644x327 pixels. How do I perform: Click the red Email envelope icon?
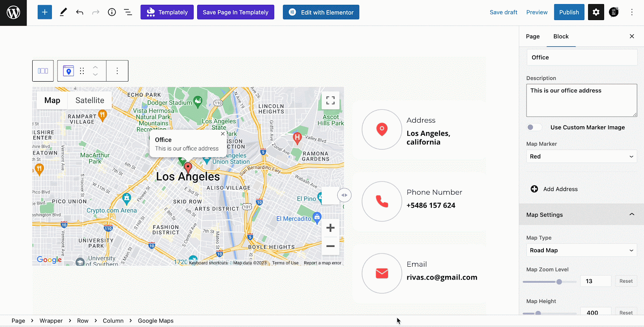pyautogui.click(x=382, y=274)
